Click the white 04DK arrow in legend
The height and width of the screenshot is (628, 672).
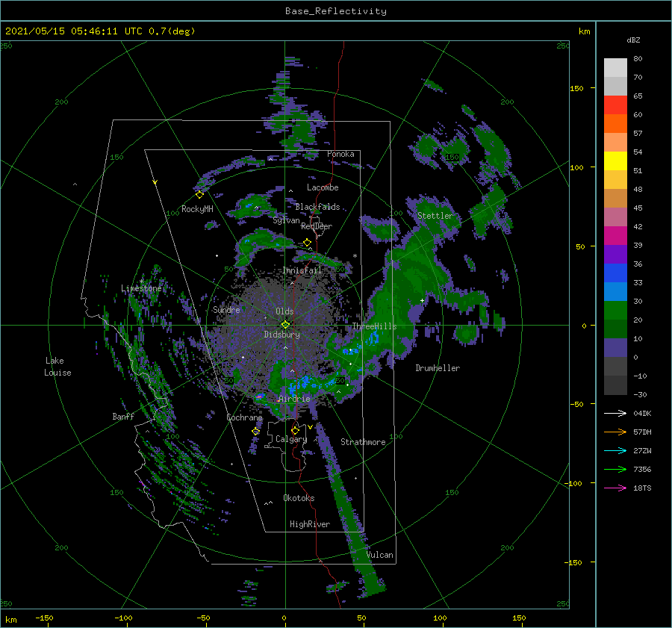tap(615, 413)
